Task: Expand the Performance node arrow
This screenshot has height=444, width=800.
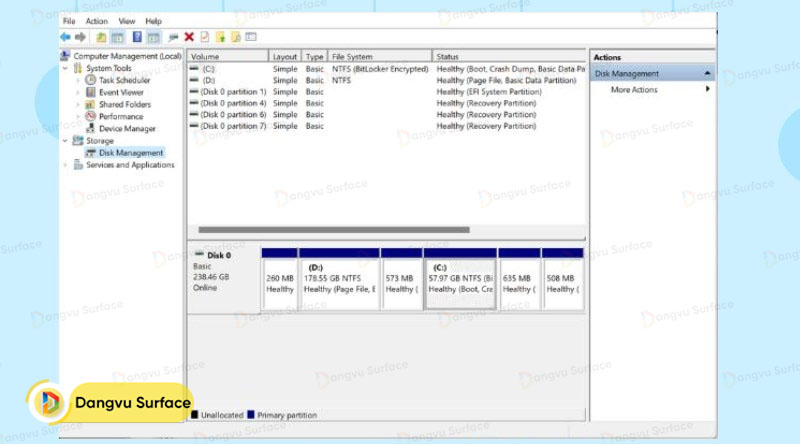Action: tap(78, 116)
